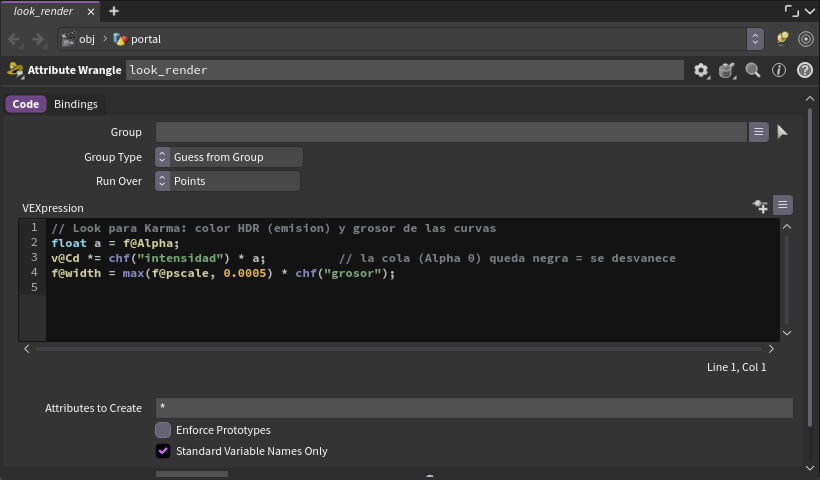This screenshot has height=480, width=820.
Task: Click the target follow-selection icon
Action: click(x=806, y=39)
